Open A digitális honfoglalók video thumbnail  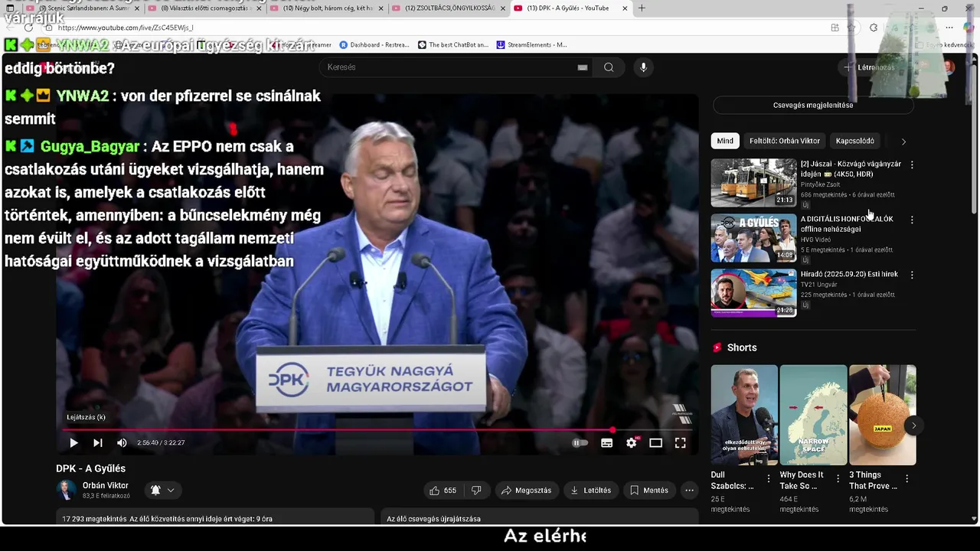pyautogui.click(x=753, y=238)
